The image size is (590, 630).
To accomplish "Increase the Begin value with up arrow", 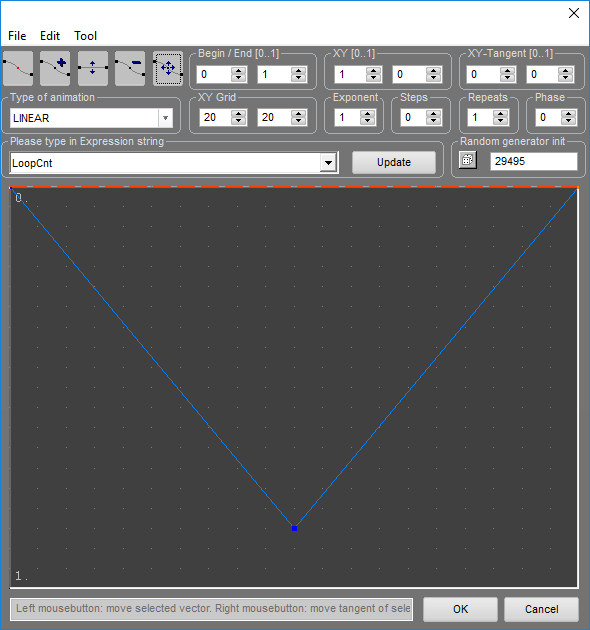I will pyautogui.click(x=239, y=70).
